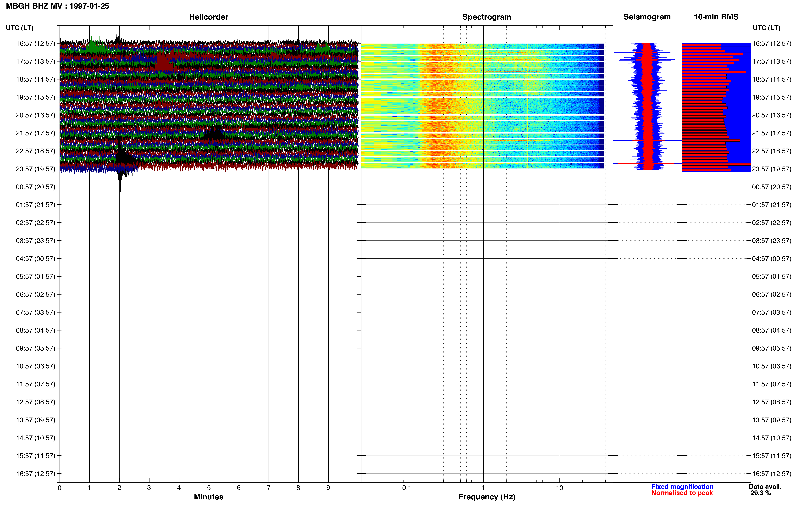Viewport: 812px width, 508px height.
Task: Click the 06:57 (02:57) label on the Helicorder axis
Action: [36, 294]
